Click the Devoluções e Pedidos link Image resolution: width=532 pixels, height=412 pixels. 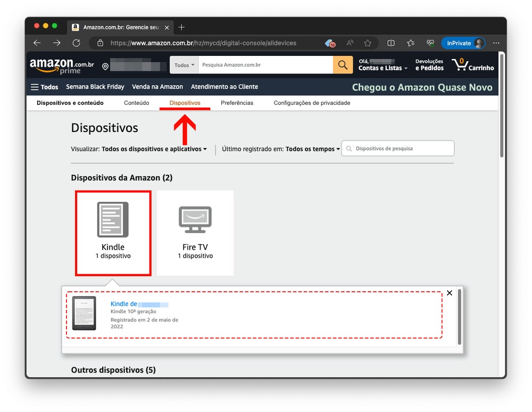429,65
